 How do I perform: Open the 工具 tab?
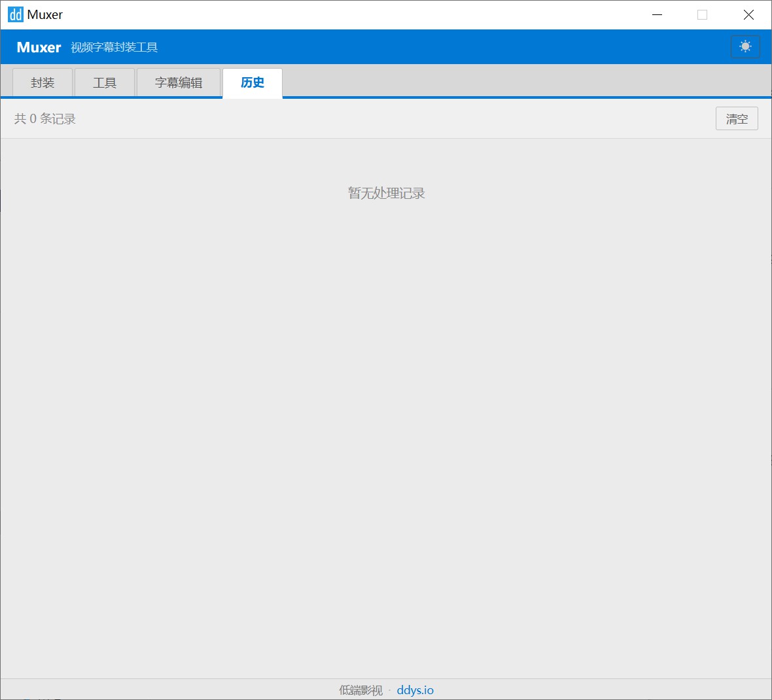pos(105,82)
